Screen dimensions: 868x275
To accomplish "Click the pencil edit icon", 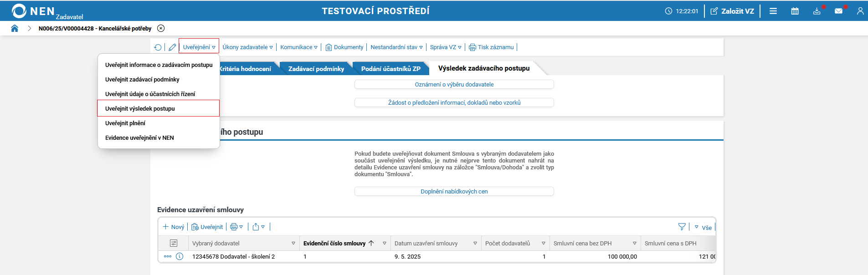I will tap(172, 47).
